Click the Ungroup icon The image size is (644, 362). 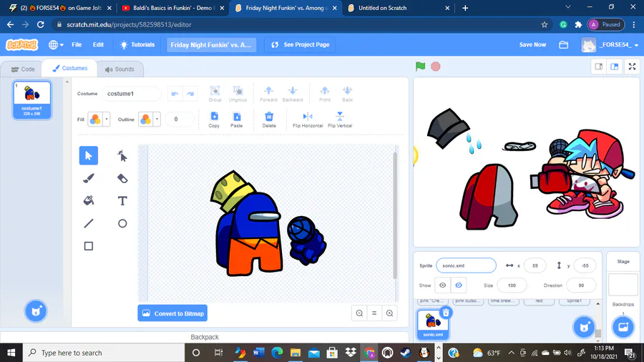pos(238,94)
